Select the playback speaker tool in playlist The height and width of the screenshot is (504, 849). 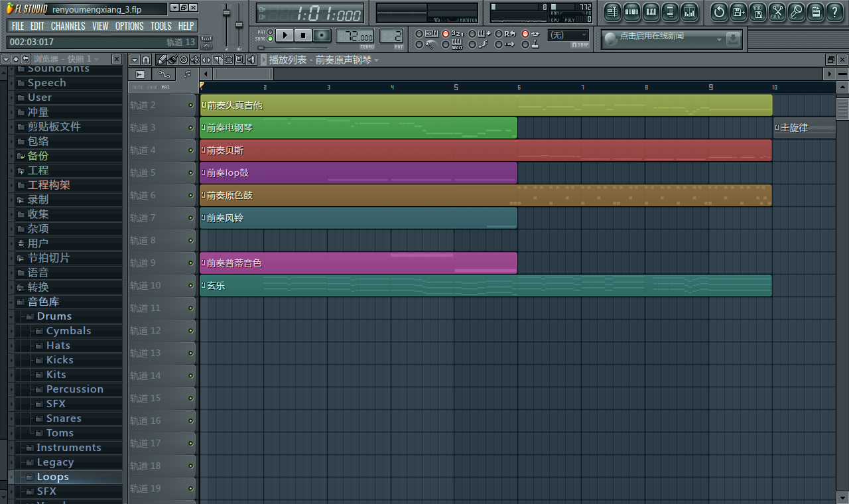pos(251,60)
